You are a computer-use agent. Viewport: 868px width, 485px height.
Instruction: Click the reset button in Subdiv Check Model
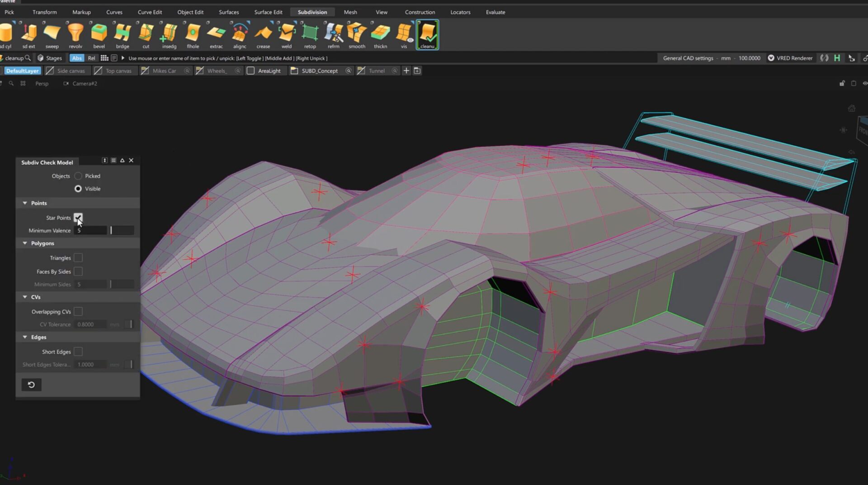click(31, 384)
